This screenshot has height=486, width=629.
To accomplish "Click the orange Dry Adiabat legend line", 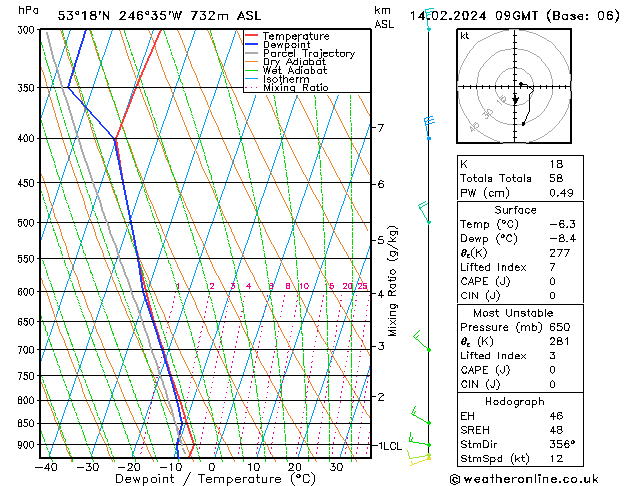I will (251, 61).
